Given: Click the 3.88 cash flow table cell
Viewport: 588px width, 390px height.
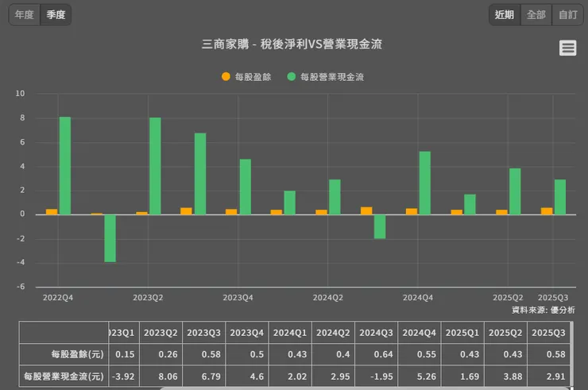Looking at the screenshot, I should (505, 376).
